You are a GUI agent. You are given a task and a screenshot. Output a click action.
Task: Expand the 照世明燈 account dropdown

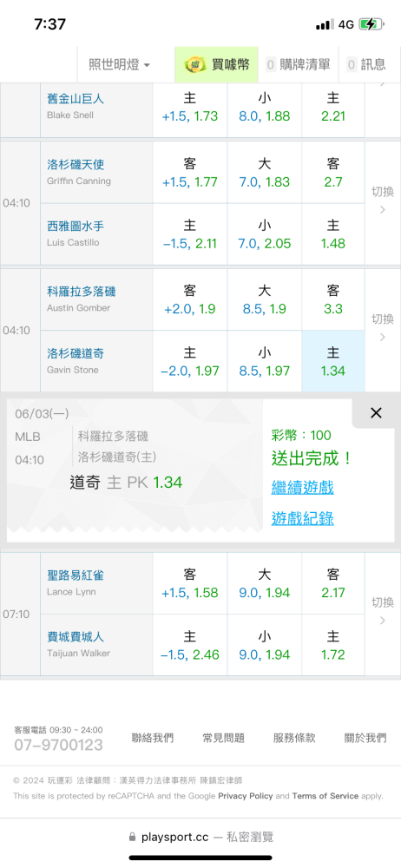point(120,65)
